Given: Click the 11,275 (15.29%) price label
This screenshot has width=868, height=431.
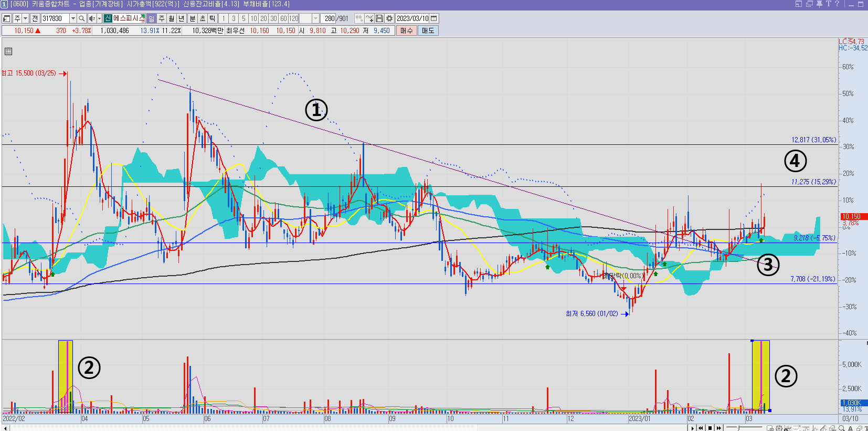Looking at the screenshot, I should click(x=813, y=182).
